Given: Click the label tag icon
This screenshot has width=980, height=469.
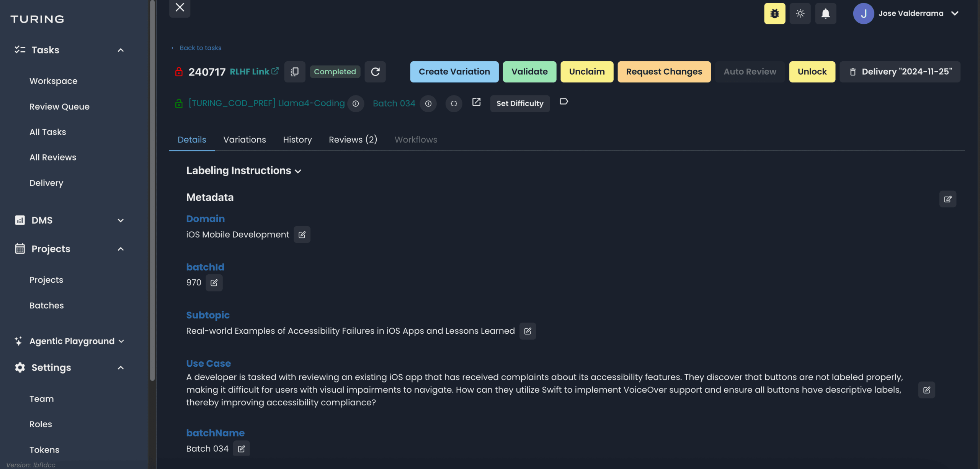Looking at the screenshot, I should click(563, 102).
